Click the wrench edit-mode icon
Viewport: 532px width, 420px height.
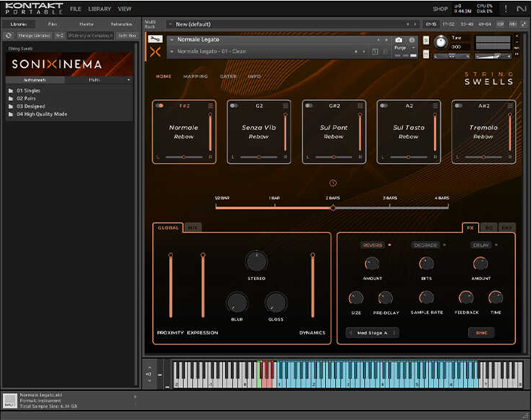[155, 39]
